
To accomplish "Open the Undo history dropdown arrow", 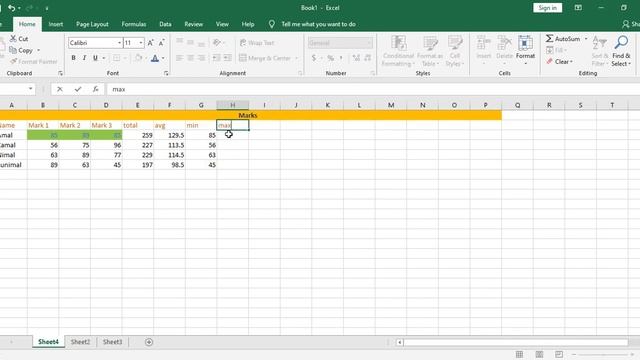I will (19, 8).
